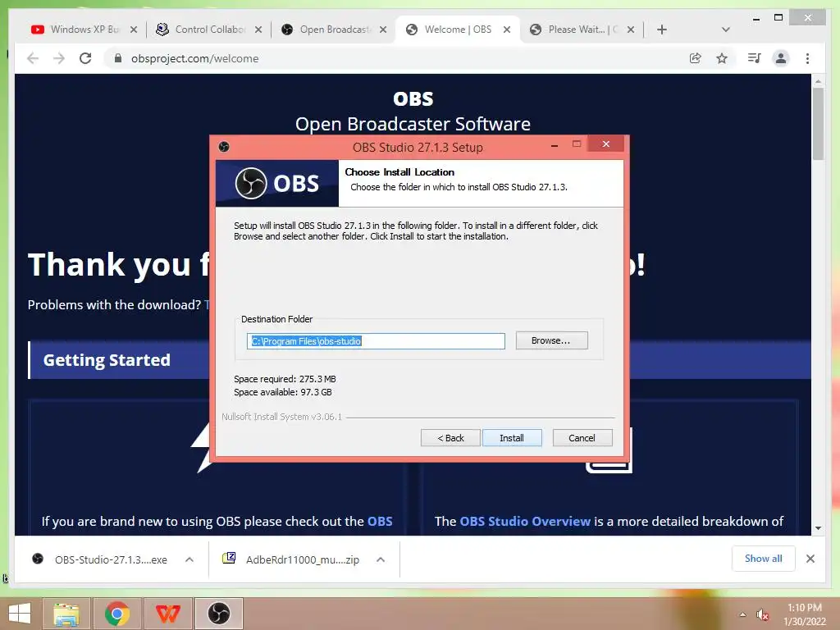Show hidden system tray icons
The width and height of the screenshot is (840, 630).
click(742, 614)
